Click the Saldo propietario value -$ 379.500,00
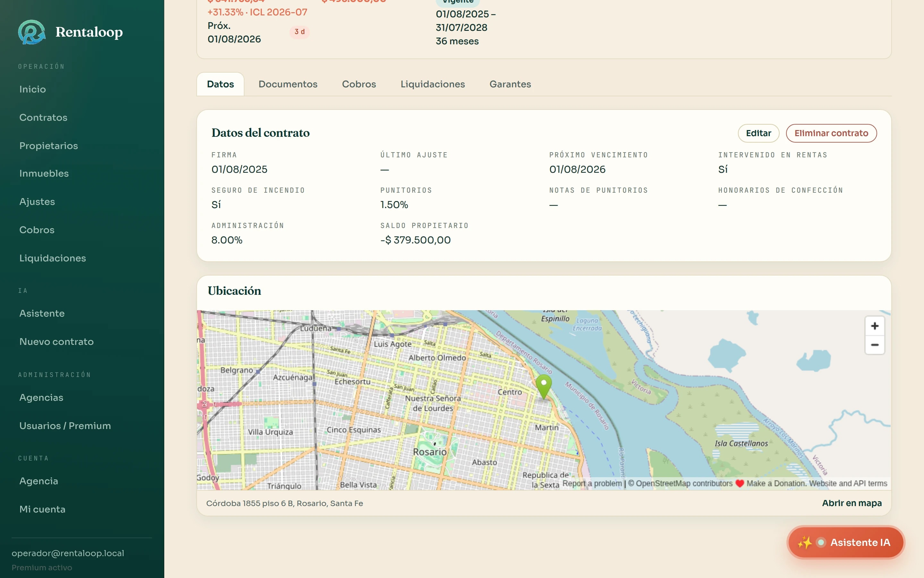Viewport: 924px width, 578px height. [x=415, y=240]
